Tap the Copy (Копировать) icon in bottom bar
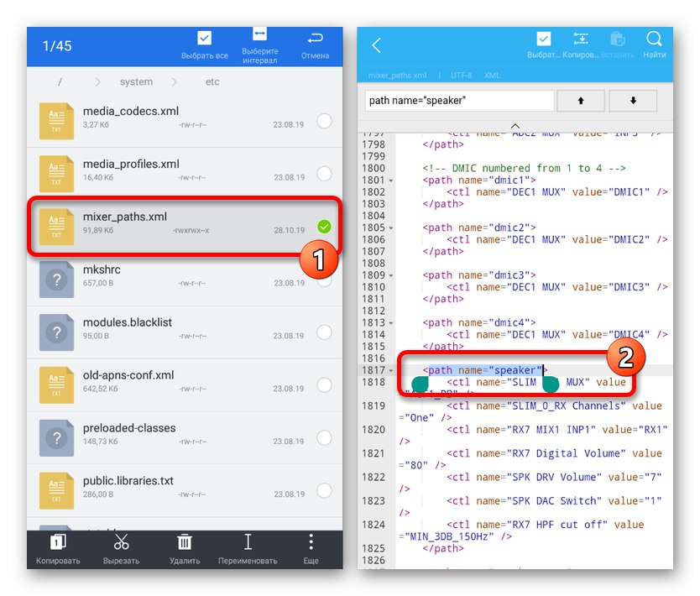The height and width of the screenshot is (596, 700). click(58, 542)
